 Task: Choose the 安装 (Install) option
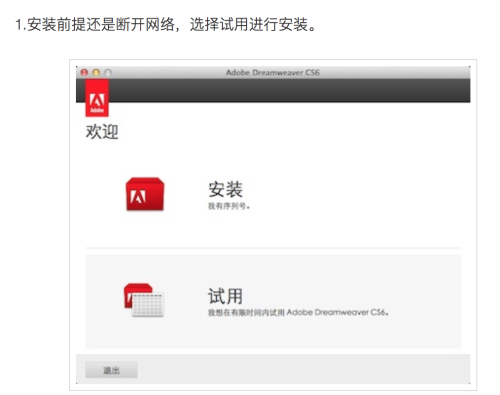click(225, 189)
